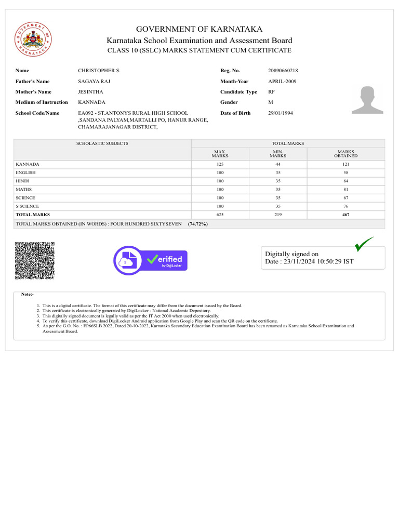Click the candidate name CHRISTOPHER S
This screenshot has width=399, height=532.
click(x=98, y=71)
